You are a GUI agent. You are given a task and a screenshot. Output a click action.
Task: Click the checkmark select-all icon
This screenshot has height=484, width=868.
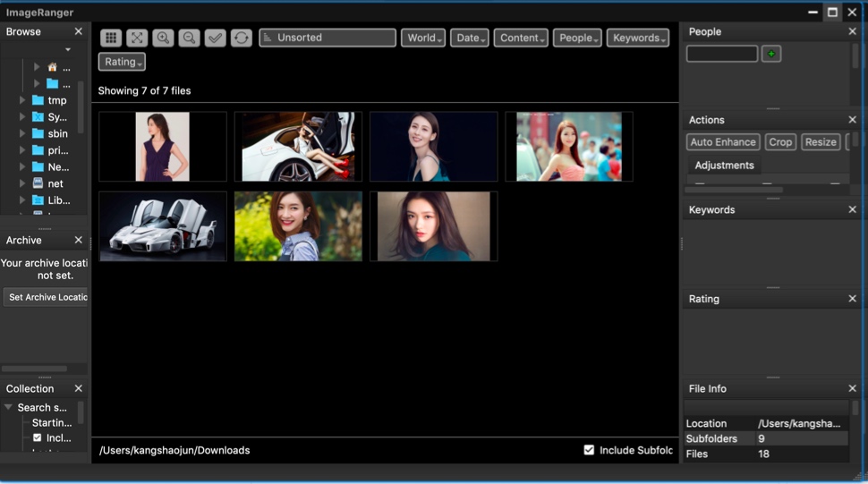215,38
